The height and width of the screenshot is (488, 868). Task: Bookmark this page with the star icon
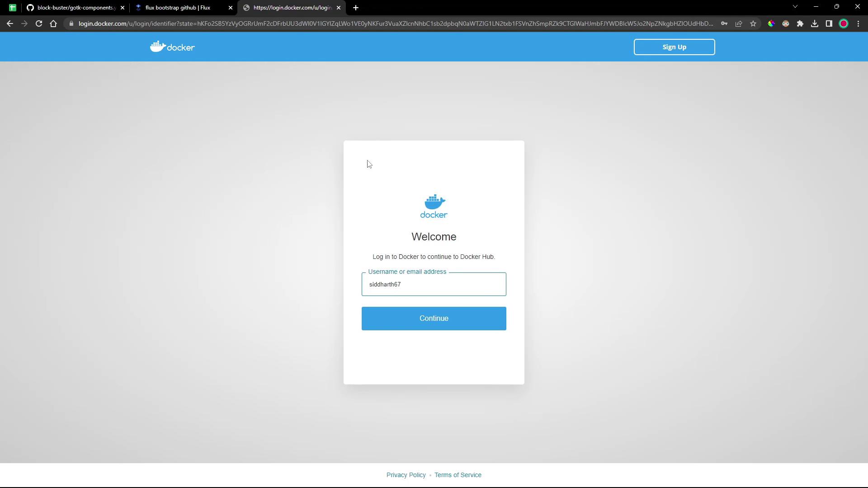pos(753,23)
